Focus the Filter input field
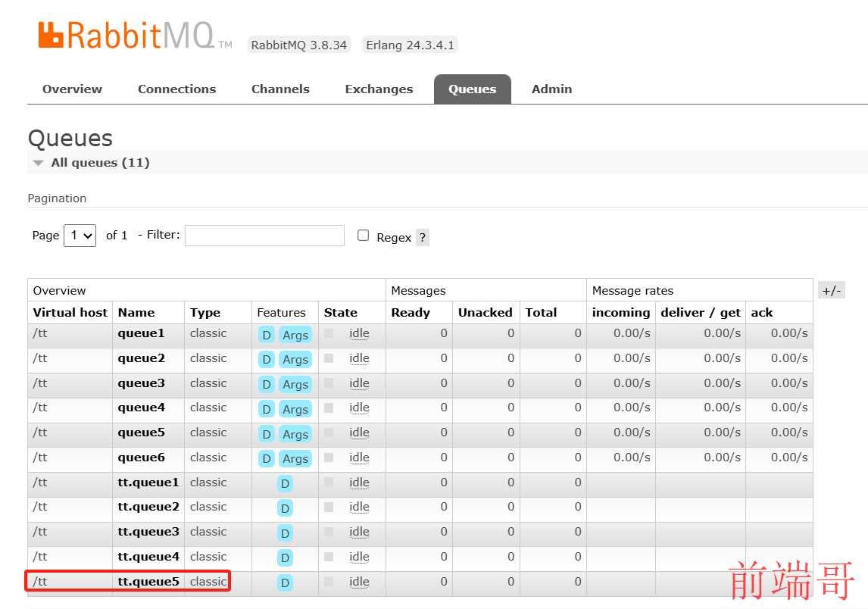The image size is (868, 609). (x=264, y=236)
